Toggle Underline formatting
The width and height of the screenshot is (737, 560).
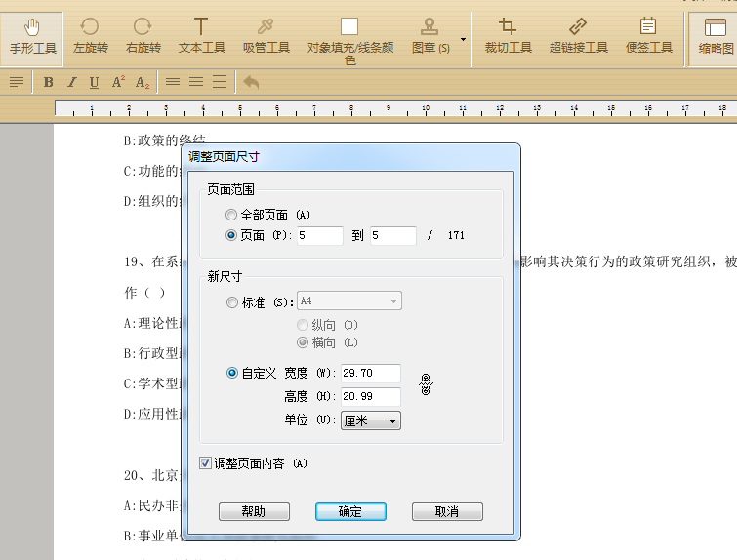[x=94, y=82]
